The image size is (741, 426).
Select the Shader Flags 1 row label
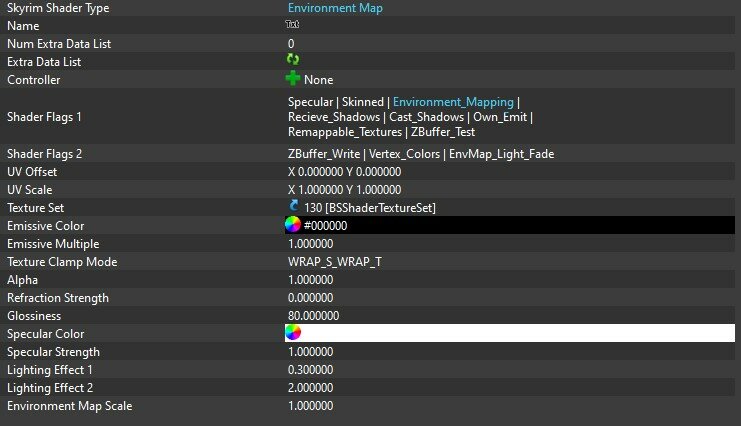tap(44, 117)
